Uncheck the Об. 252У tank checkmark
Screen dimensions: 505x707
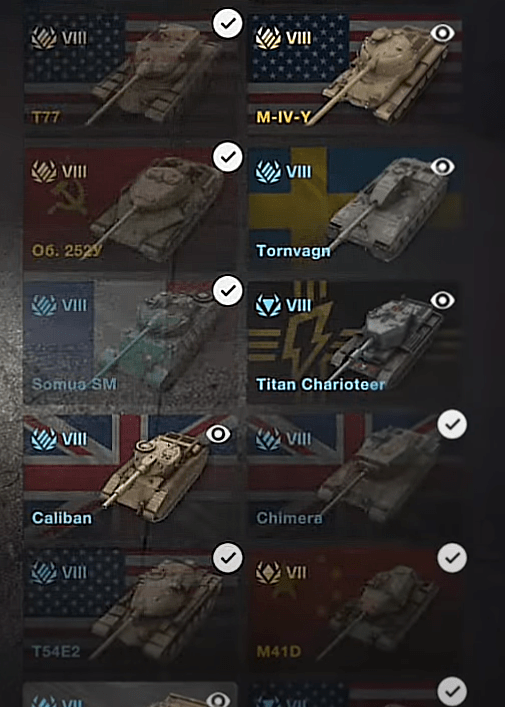pos(228,157)
